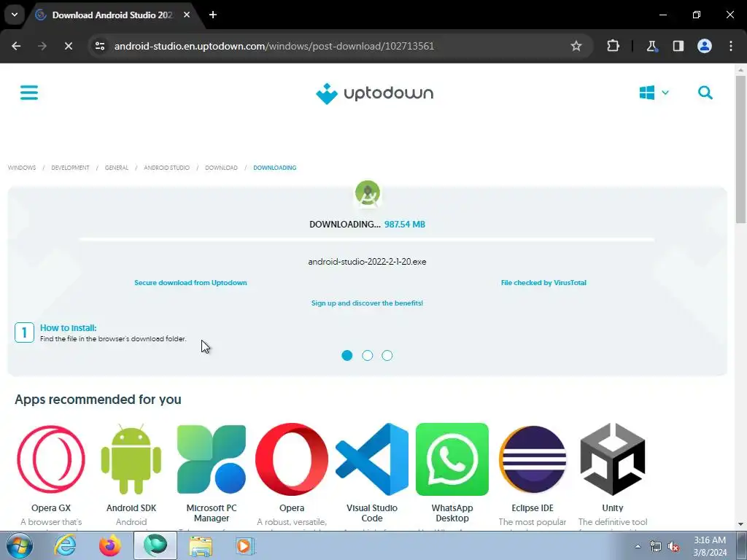
Task: Go to the Download breadcrumb
Action: (x=221, y=168)
